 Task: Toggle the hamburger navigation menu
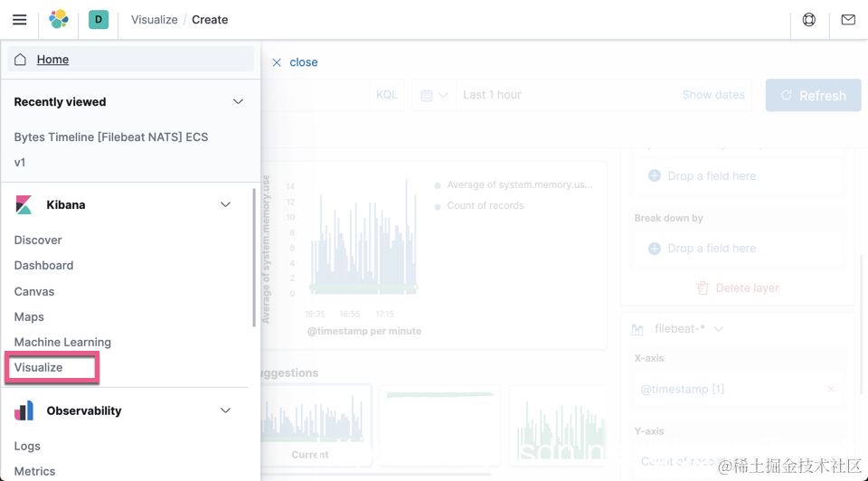[x=19, y=20]
